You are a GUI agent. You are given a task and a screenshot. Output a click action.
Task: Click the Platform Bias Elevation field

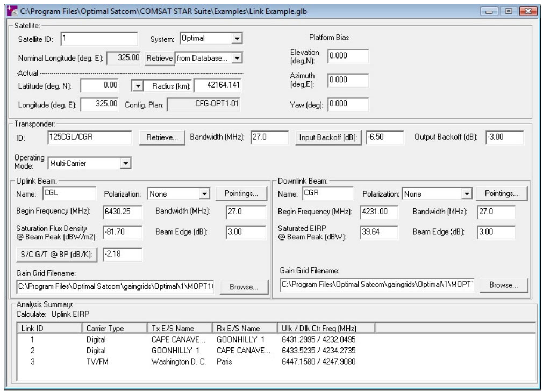[x=348, y=56]
